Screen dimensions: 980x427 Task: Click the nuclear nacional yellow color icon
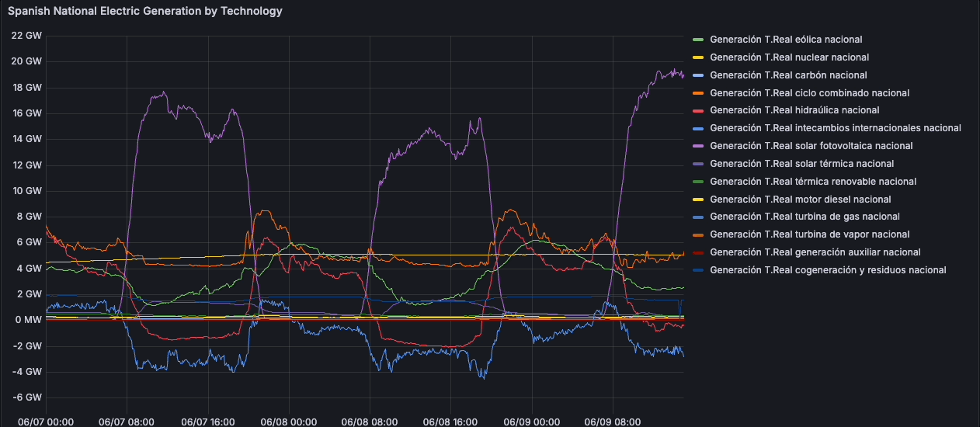point(698,57)
